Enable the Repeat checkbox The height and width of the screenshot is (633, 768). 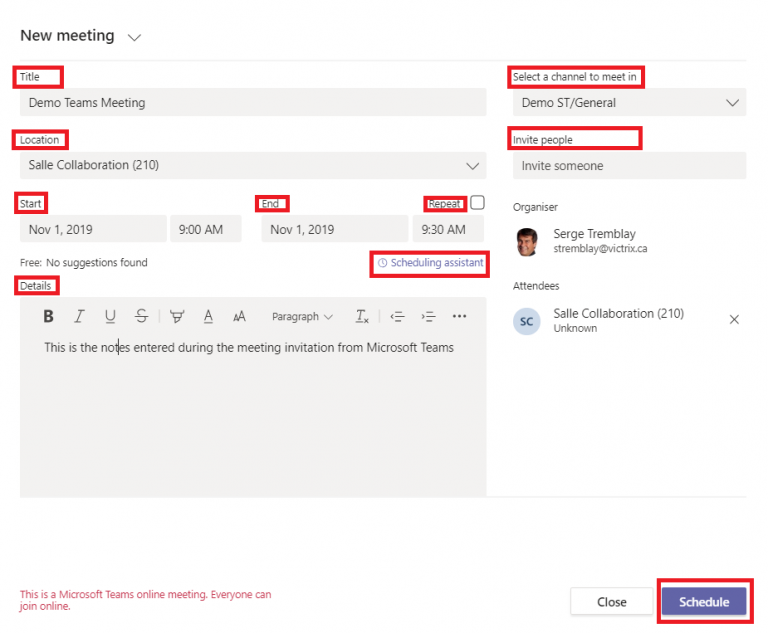477,202
